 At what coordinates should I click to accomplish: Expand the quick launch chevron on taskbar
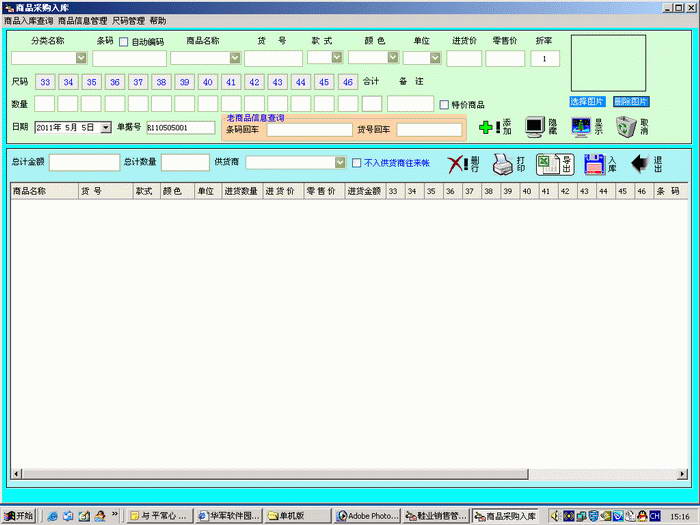[x=115, y=514]
